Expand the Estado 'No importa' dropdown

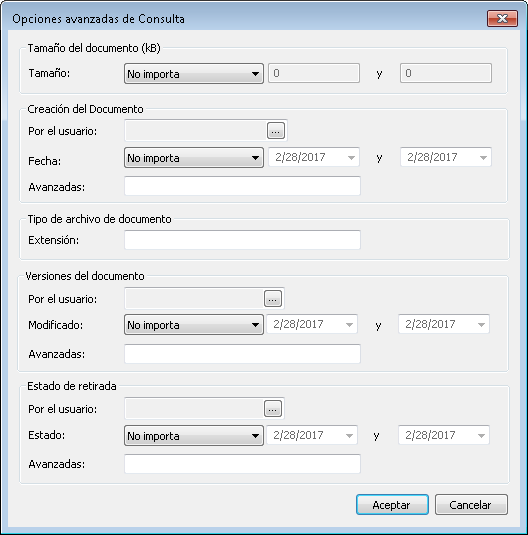click(x=194, y=435)
